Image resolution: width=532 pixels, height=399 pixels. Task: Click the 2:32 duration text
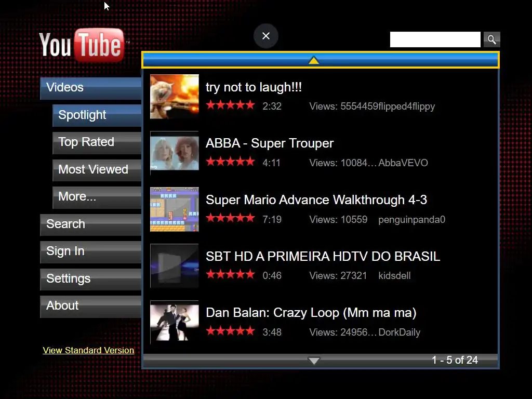click(272, 106)
